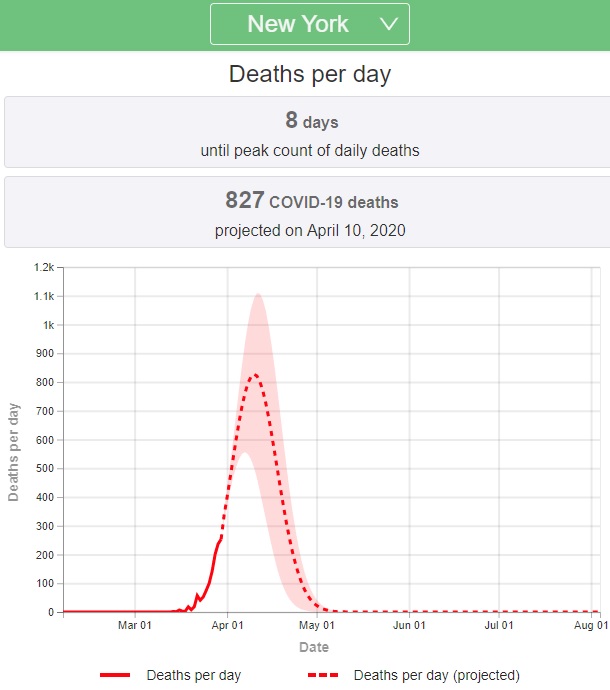
Task: Click the 1.2k y-axis tick label
Action: coord(43,268)
